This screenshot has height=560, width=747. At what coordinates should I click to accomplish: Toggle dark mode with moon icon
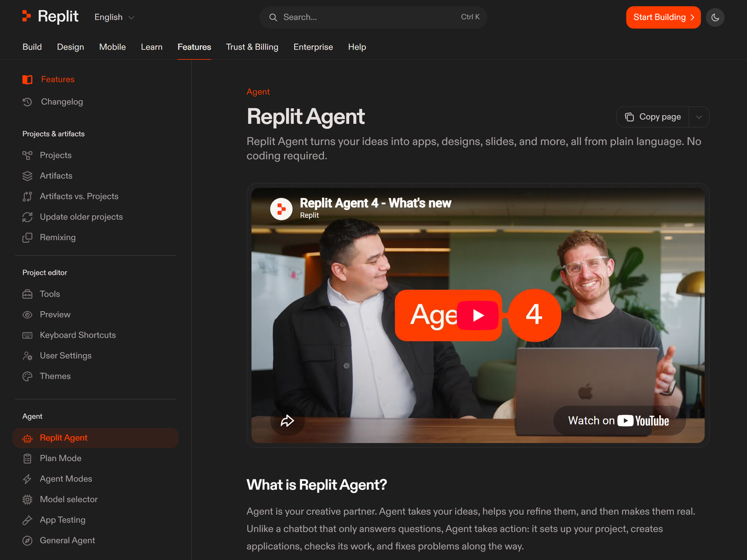click(715, 18)
